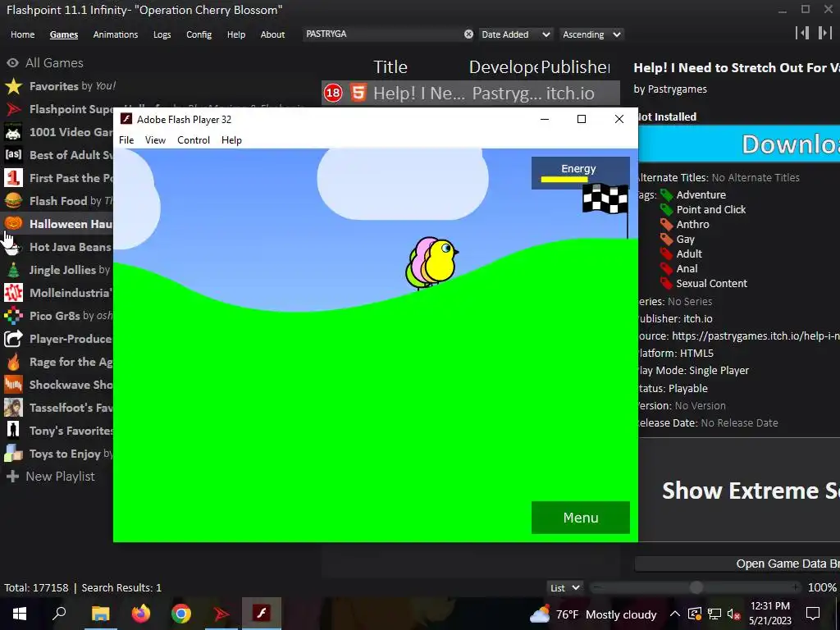
Task: Click the Adventure tag
Action: coord(701,195)
